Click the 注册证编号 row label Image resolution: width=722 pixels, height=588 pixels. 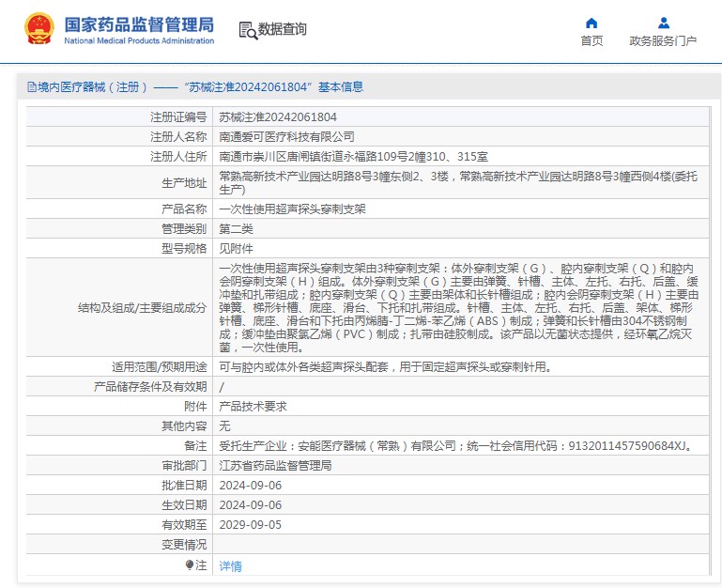coord(178,117)
